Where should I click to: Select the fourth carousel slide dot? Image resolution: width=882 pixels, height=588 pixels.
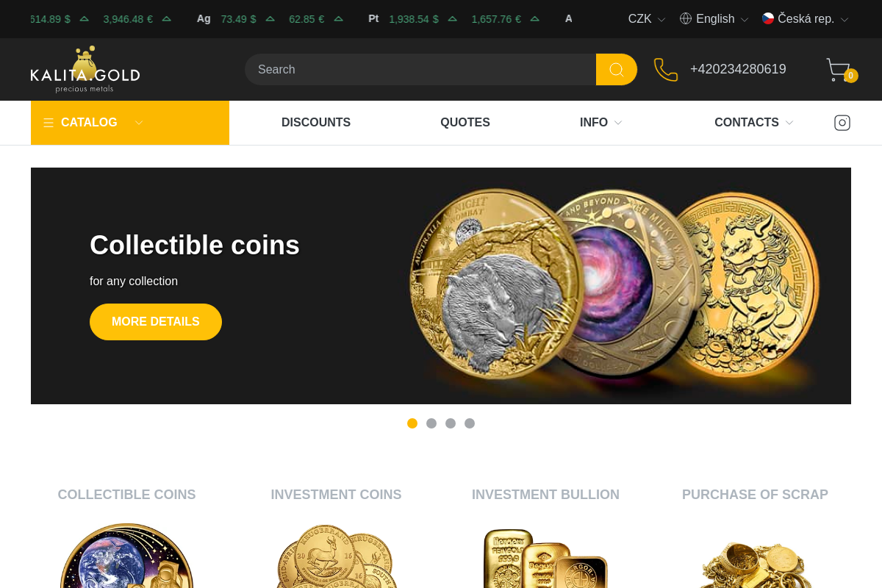tap(470, 423)
